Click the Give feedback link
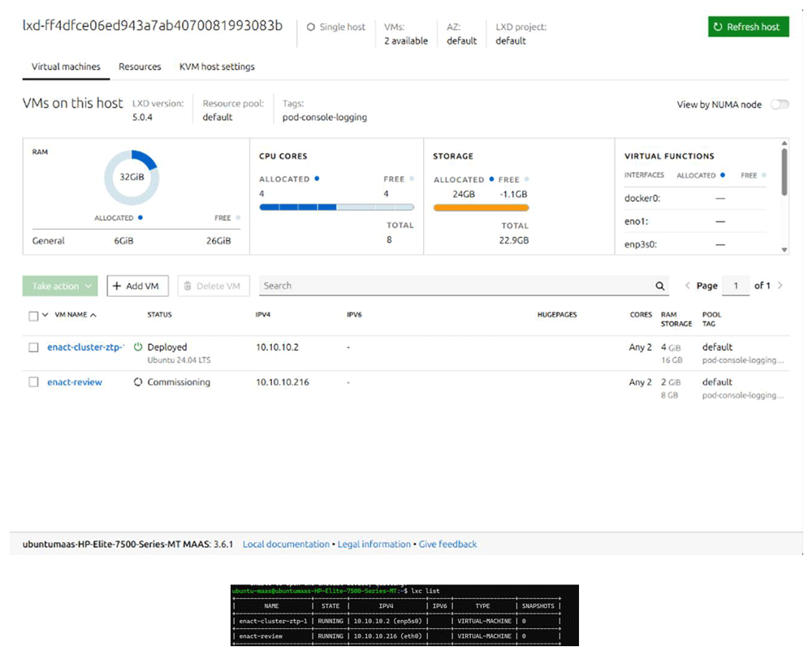The image size is (812, 655). pyautogui.click(x=448, y=544)
